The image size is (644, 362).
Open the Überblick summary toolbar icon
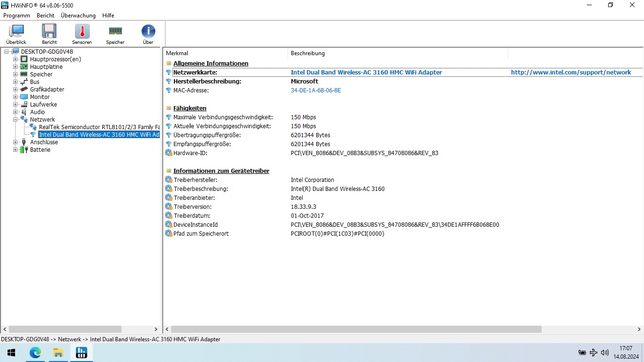click(x=16, y=34)
